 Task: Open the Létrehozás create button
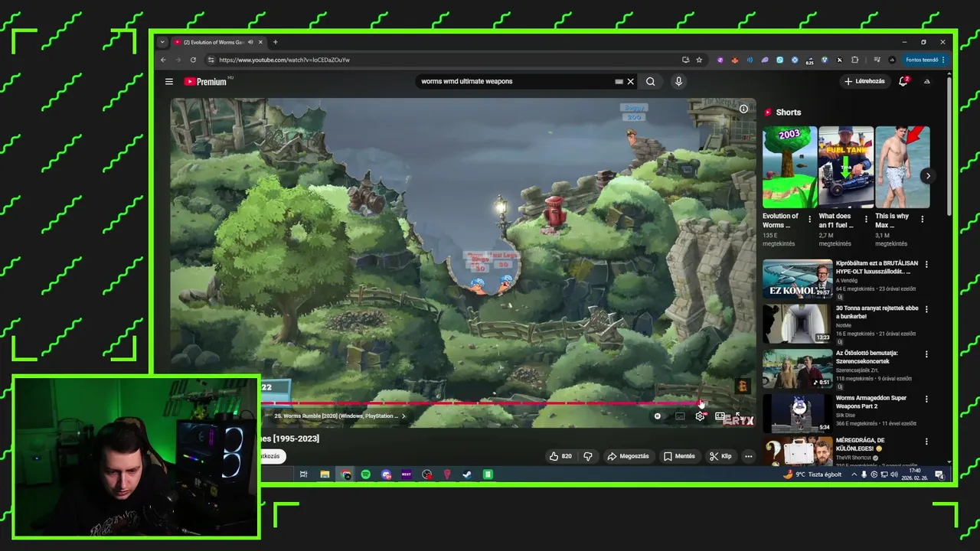coord(864,81)
